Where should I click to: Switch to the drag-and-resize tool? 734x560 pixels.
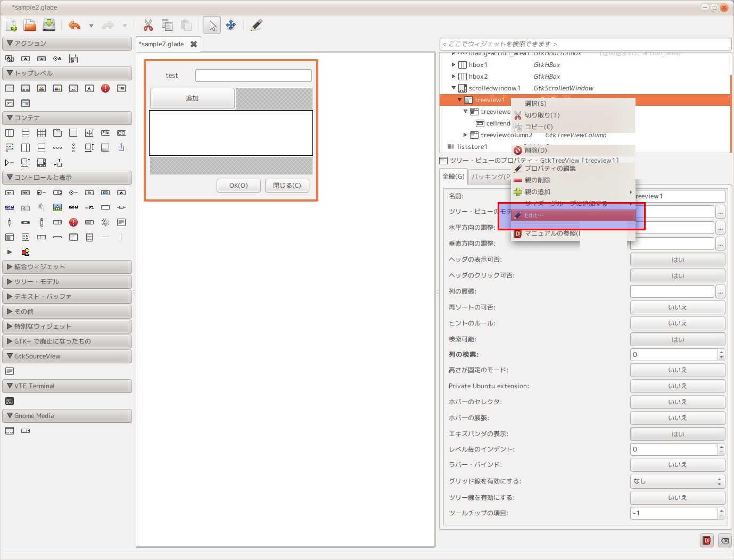coord(230,24)
